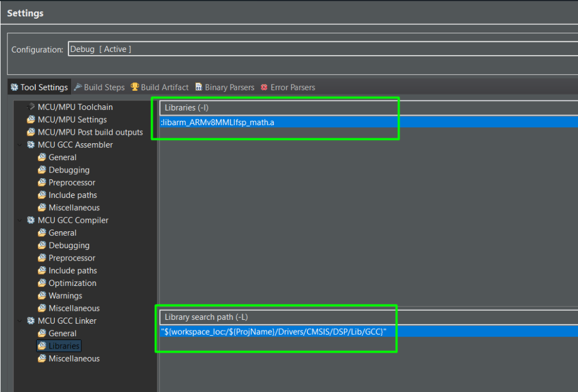
Task: Select the Drivers/CMSIS/DSP/Lib/GCC search path entry
Action: point(274,332)
